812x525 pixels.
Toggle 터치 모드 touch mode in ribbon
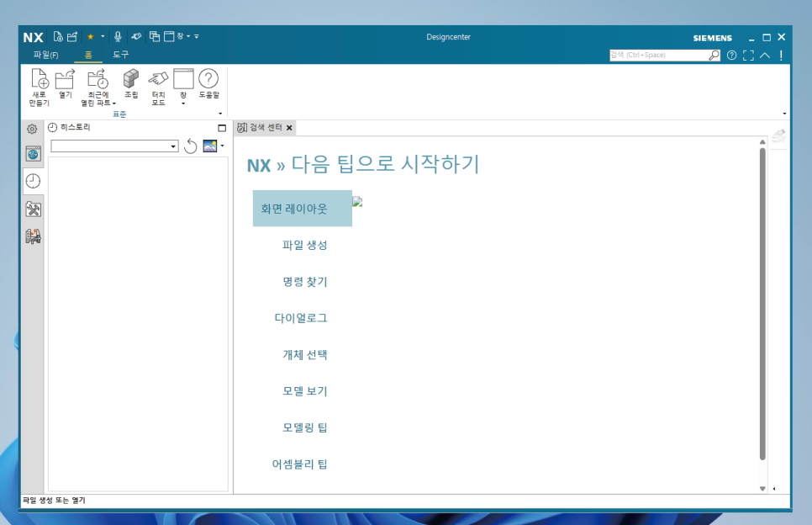[159, 87]
